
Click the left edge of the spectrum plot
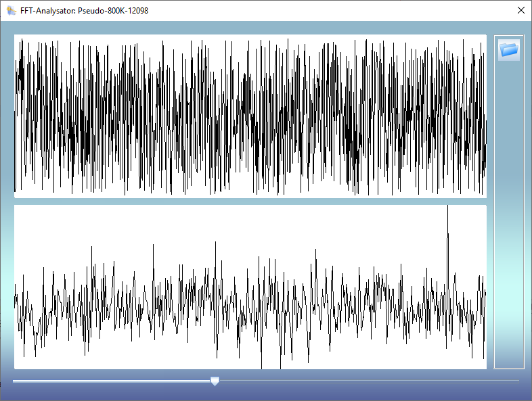tap(17, 287)
